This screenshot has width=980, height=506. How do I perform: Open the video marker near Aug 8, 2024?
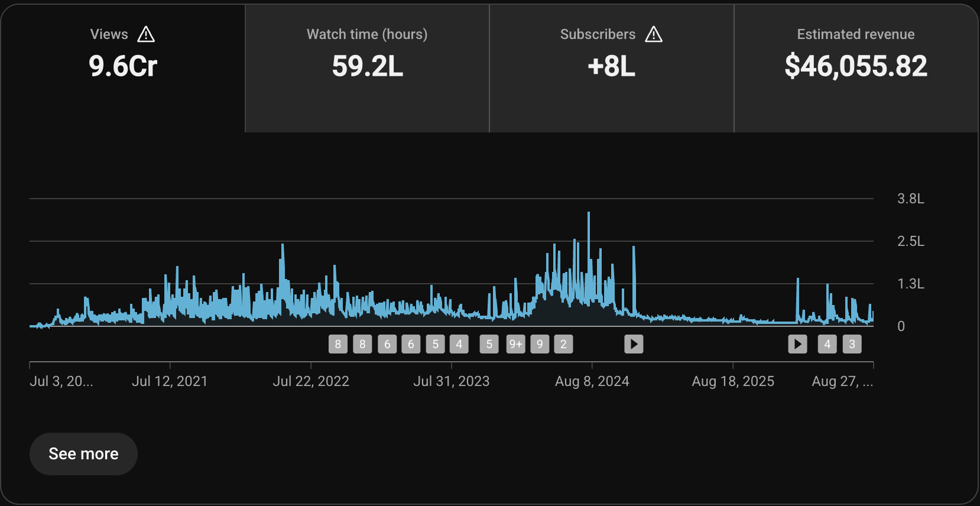point(634,344)
